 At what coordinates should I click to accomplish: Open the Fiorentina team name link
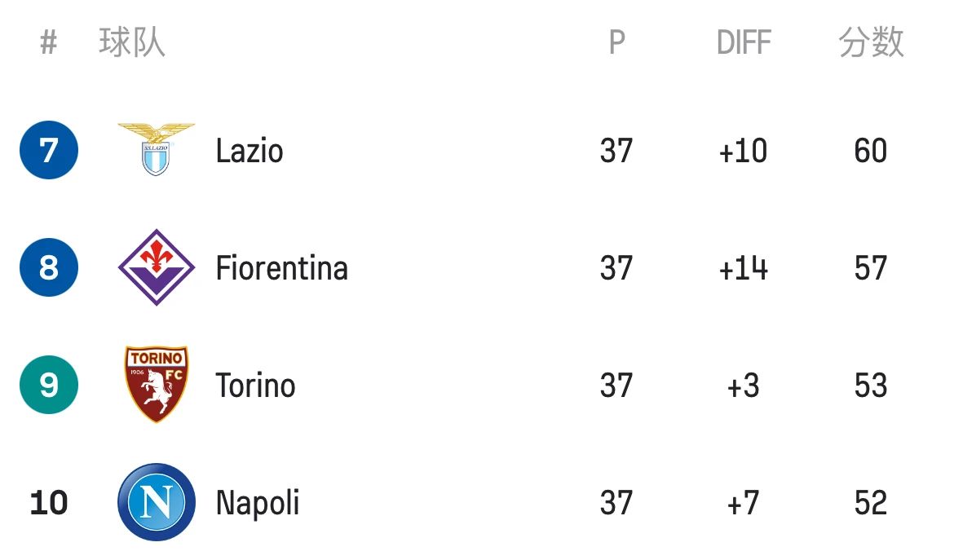click(281, 268)
